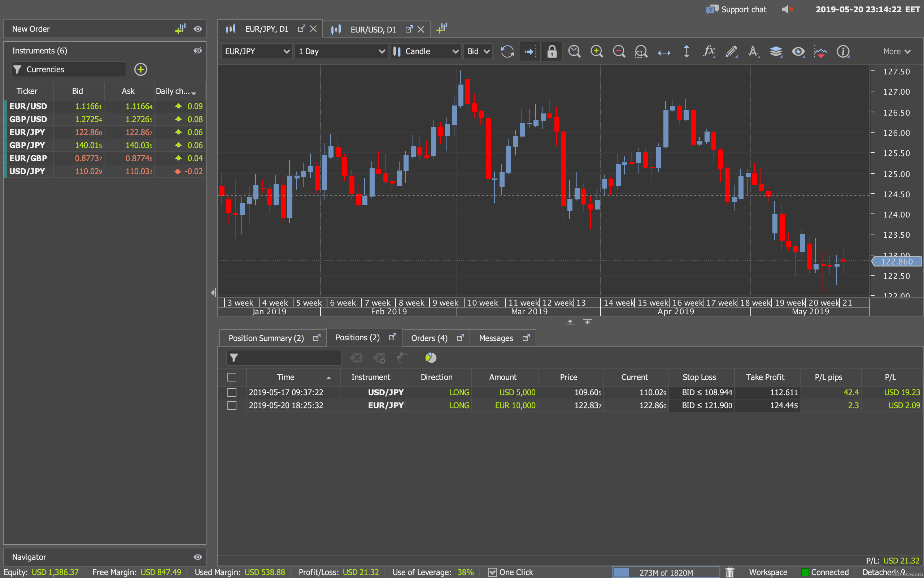
Task: Detach the Positions panel
Action: [x=392, y=337]
